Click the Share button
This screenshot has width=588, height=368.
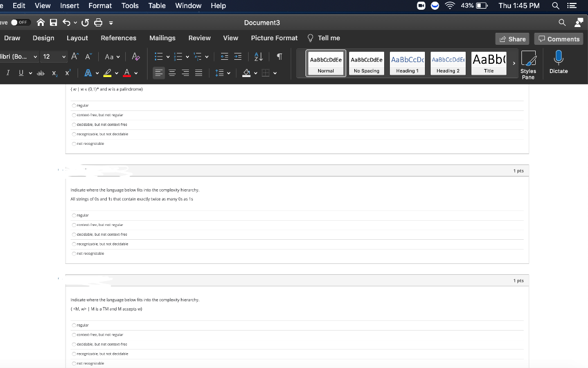[512, 38]
